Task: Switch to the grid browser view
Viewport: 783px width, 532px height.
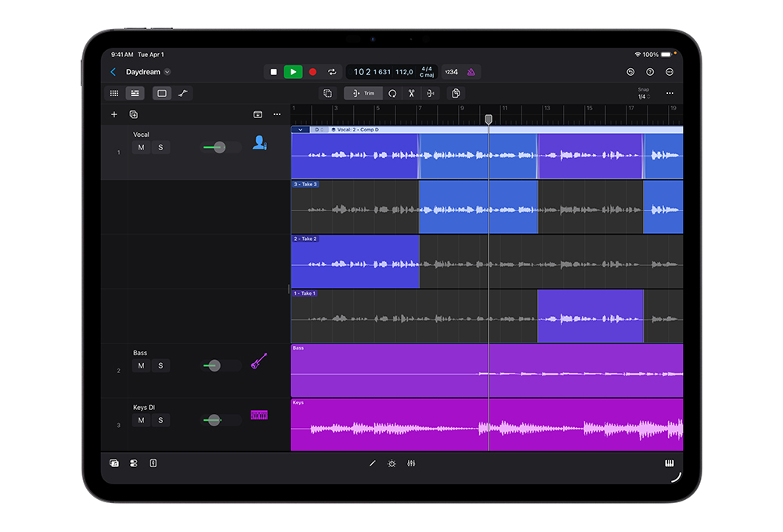Action: 114,93
